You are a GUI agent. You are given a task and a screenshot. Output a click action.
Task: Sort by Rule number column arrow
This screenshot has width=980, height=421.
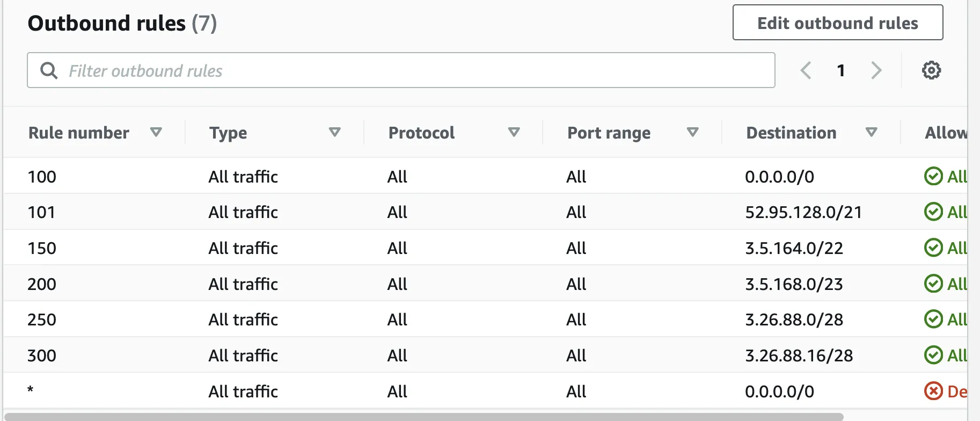pyautogui.click(x=156, y=132)
